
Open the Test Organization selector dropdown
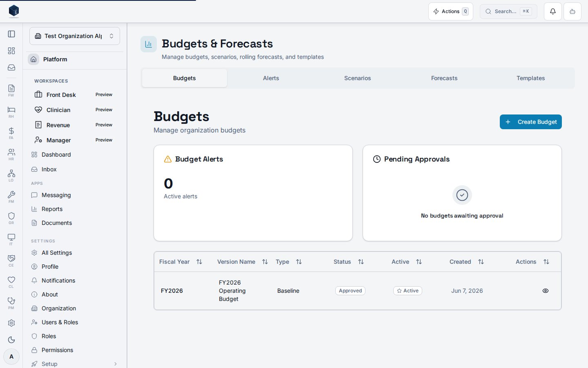pos(75,36)
